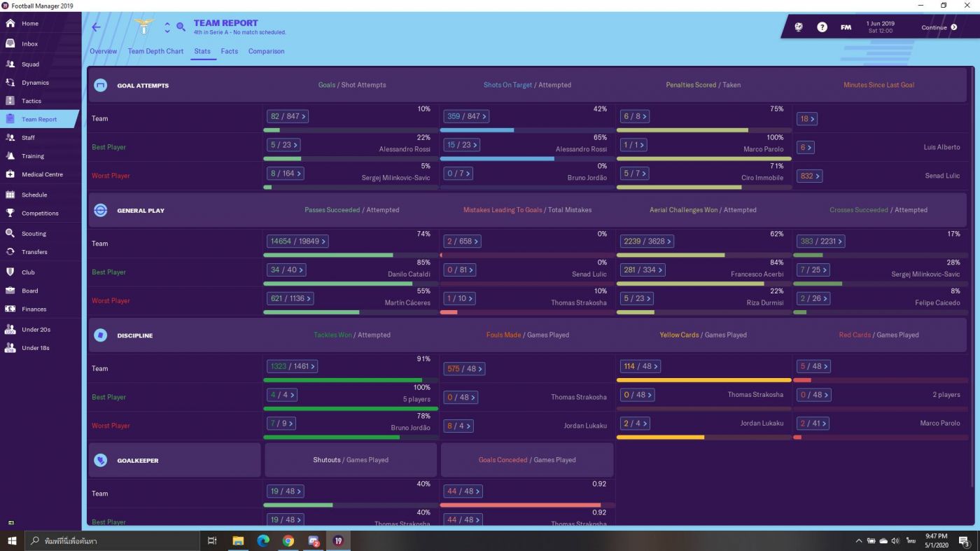Open Tactics from the sidebar
Screen dimensions: 980x551
(31, 101)
